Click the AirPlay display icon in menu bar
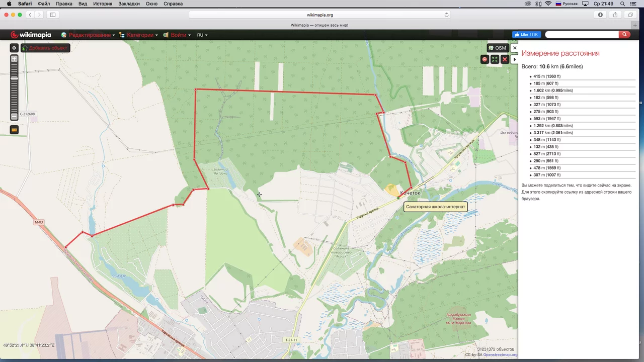The height and width of the screenshot is (362, 644). coord(585,4)
